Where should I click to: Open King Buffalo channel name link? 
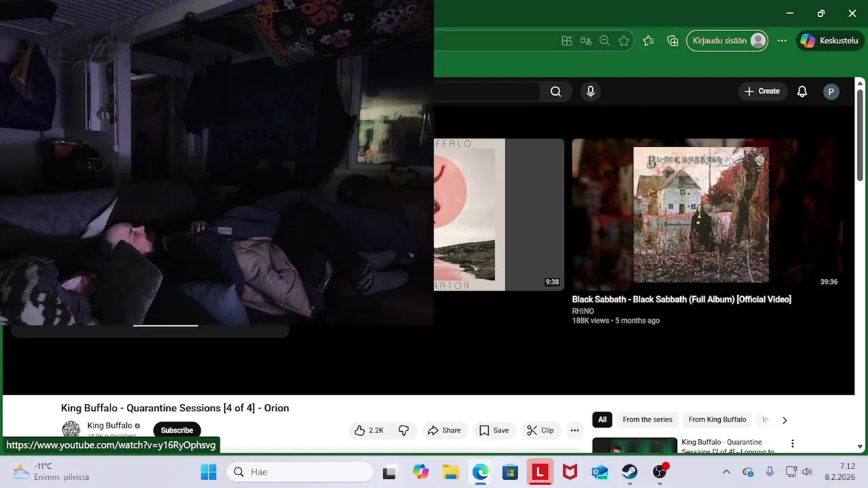(110, 426)
